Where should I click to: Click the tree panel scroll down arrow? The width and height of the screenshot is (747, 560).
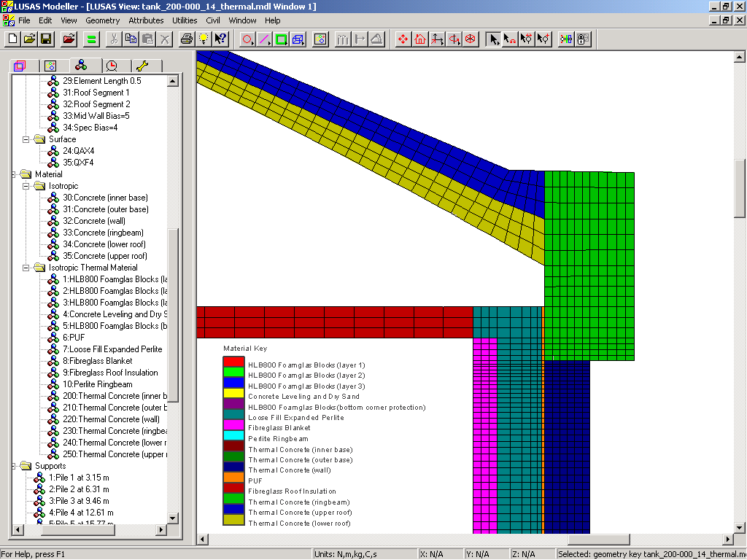point(173,518)
